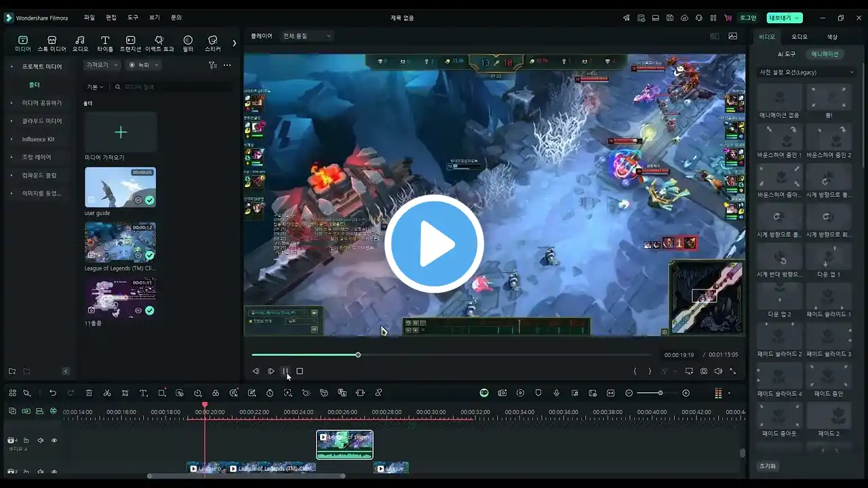Click the shopping cart icon in title bar
The height and width of the screenshot is (488, 868).
tap(728, 18)
